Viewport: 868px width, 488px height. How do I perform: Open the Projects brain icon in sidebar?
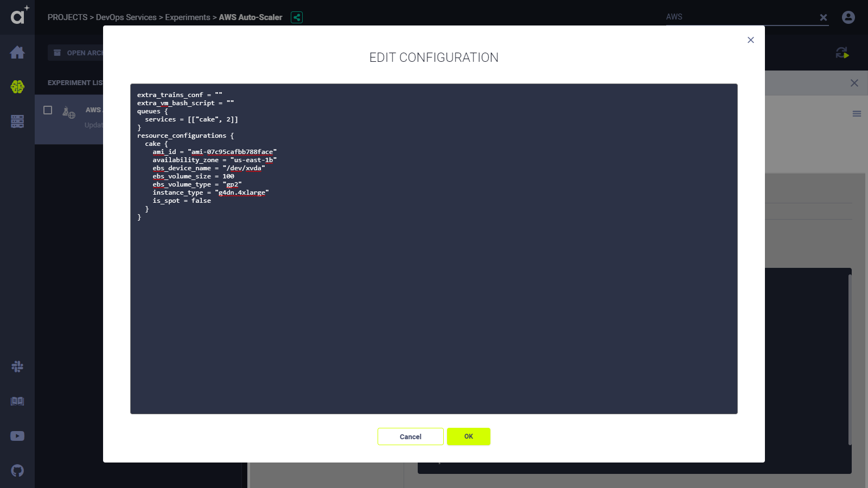coord(17,87)
